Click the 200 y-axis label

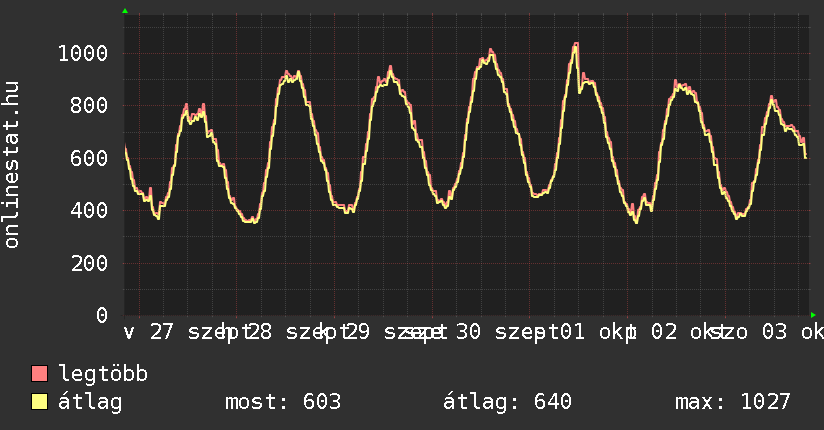[x=89, y=263]
